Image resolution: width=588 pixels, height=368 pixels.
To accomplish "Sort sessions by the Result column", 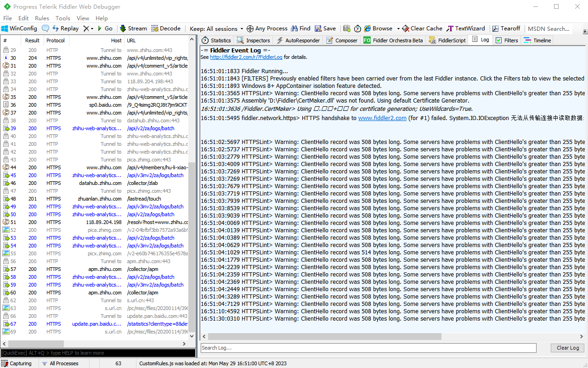I will 32,40.
